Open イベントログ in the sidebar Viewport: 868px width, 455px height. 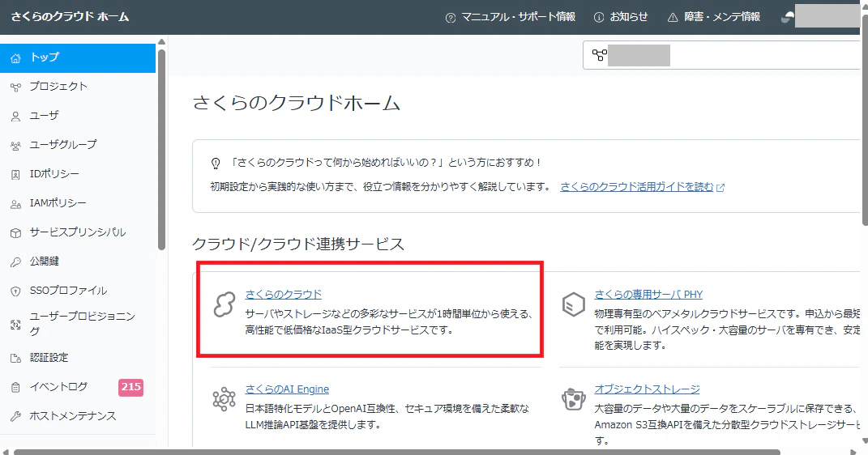pyautogui.click(x=78, y=388)
